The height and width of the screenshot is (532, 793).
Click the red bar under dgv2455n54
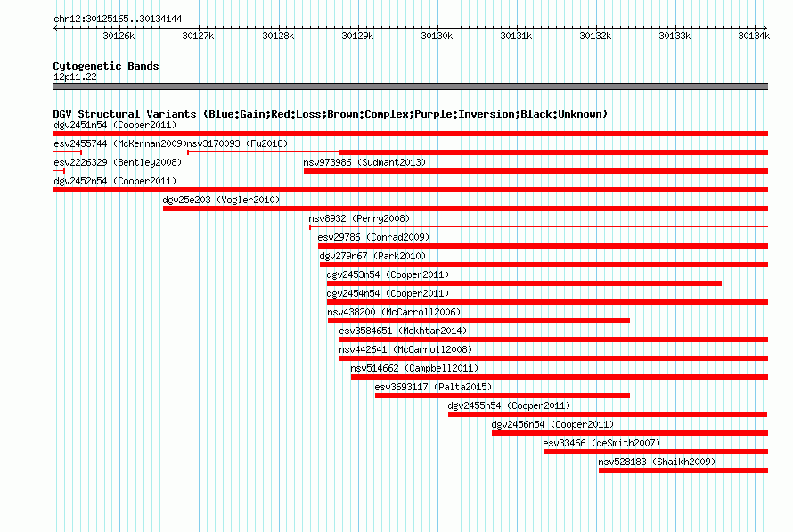point(608,414)
